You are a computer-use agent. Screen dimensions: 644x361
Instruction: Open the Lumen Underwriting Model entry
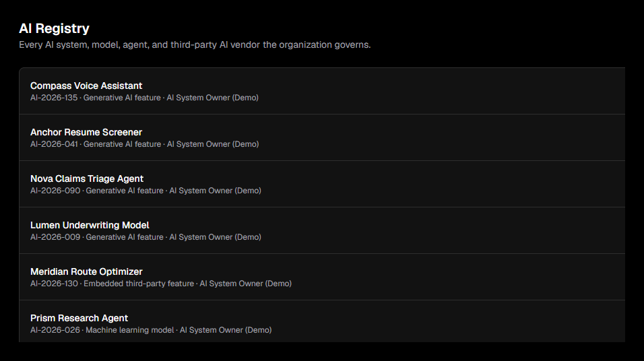pos(322,230)
